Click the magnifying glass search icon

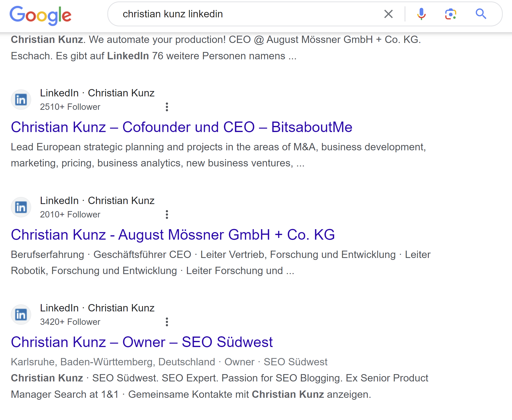[481, 14]
